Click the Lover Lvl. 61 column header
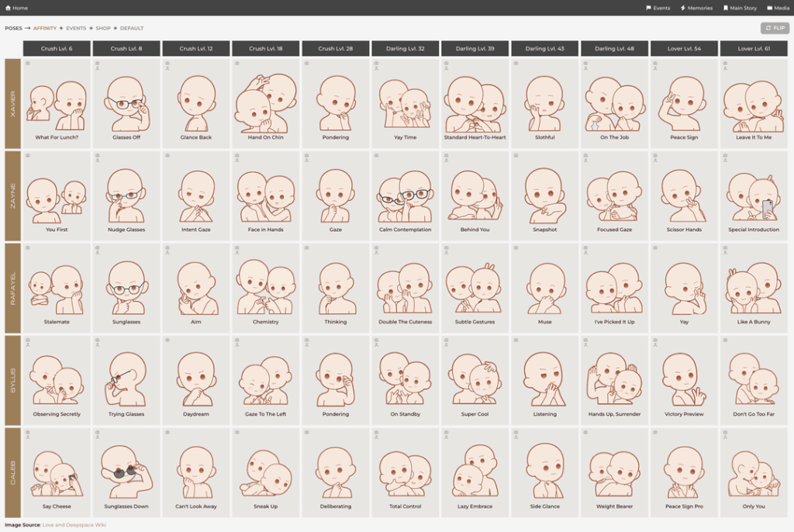This screenshot has height=532, width=794. click(x=754, y=49)
